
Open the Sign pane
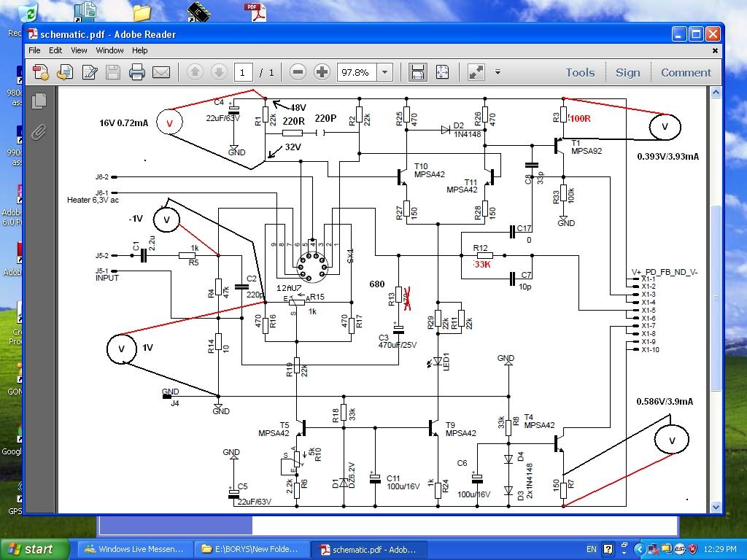(627, 72)
